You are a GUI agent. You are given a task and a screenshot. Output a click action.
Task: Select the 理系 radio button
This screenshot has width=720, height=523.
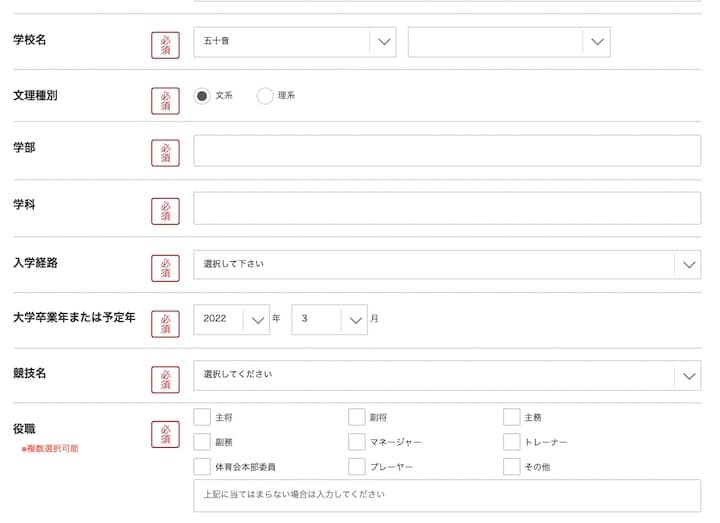(x=265, y=96)
